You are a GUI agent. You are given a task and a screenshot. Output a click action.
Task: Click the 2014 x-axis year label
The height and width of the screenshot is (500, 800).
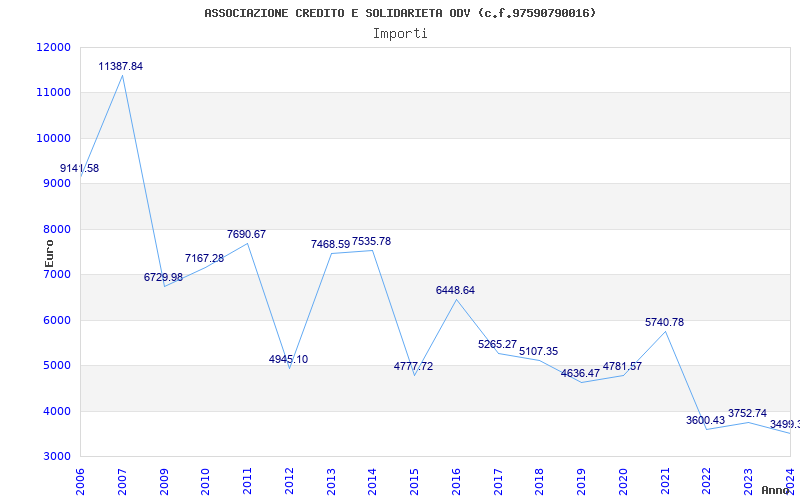coord(372,482)
